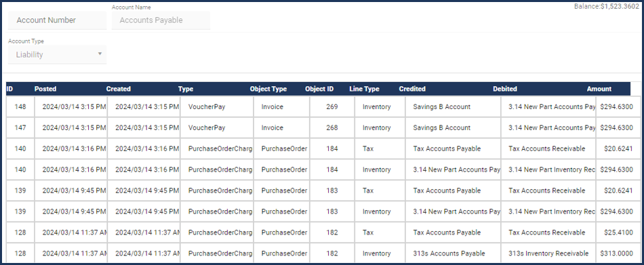This screenshot has width=644, height=265.
Task: Sort by the ID column header
Action: (10, 89)
